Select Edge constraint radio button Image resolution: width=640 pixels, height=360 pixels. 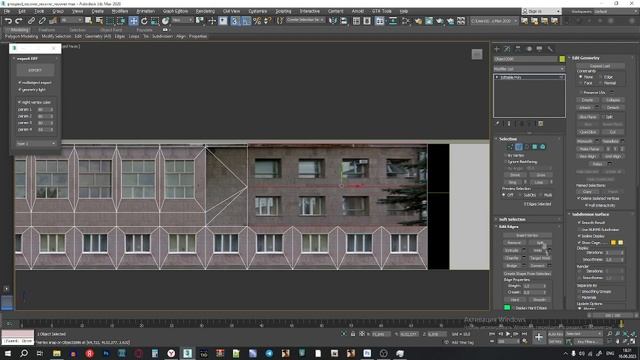pyautogui.click(x=601, y=77)
